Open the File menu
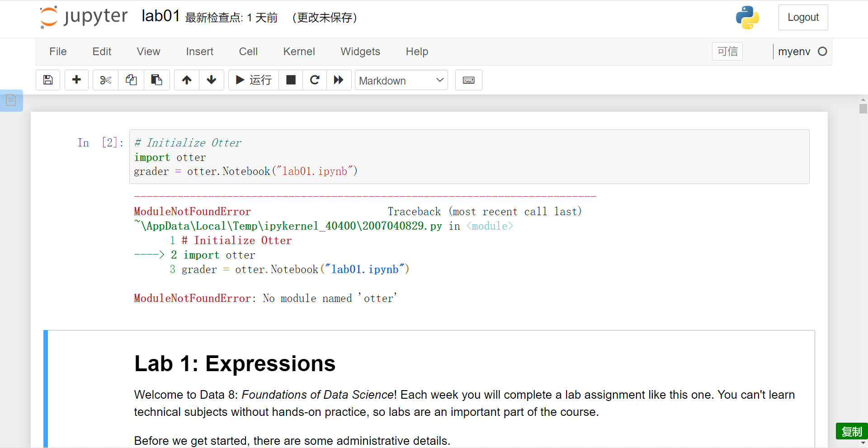The height and width of the screenshot is (448, 868). coord(58,52)
